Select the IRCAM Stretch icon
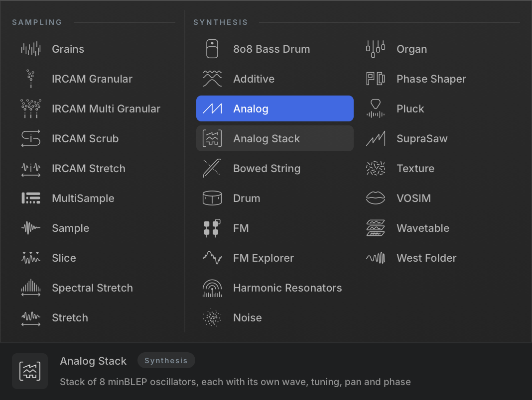The width and height of the screenshot is (532, 400). tap(31, 169)
